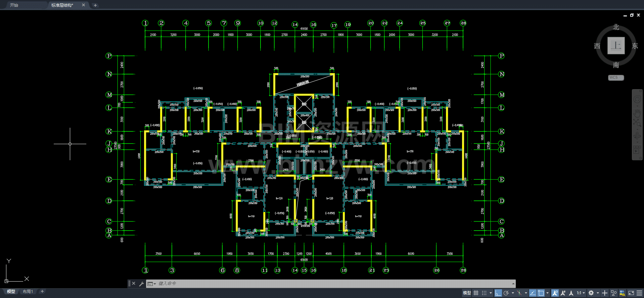
Task: Click the polar tracking icon
Action: coord(506,293)
